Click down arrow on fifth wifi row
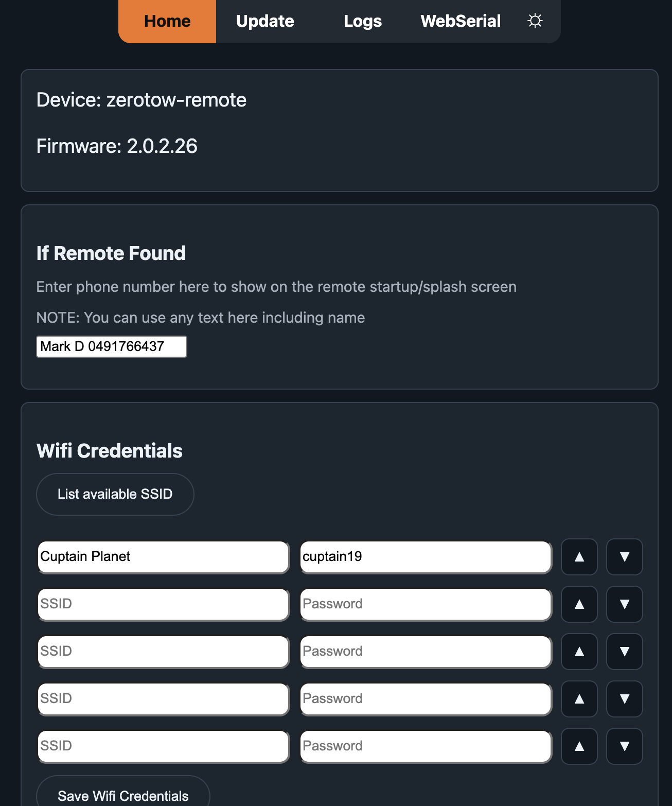Viewport: 672px width, 806px height. pos(625,746)
